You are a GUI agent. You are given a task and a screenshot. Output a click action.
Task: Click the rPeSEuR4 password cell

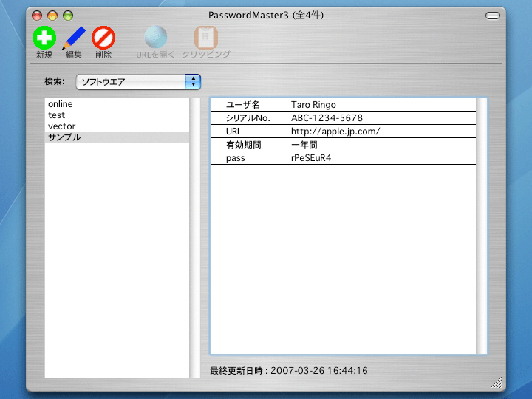(383, 158)
